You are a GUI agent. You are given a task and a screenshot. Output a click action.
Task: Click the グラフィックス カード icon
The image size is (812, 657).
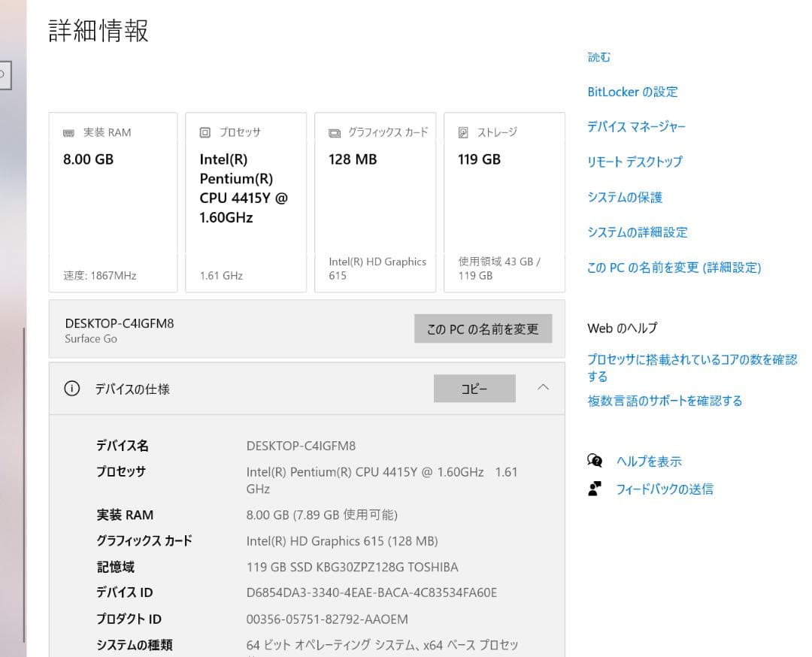(334, 132)
